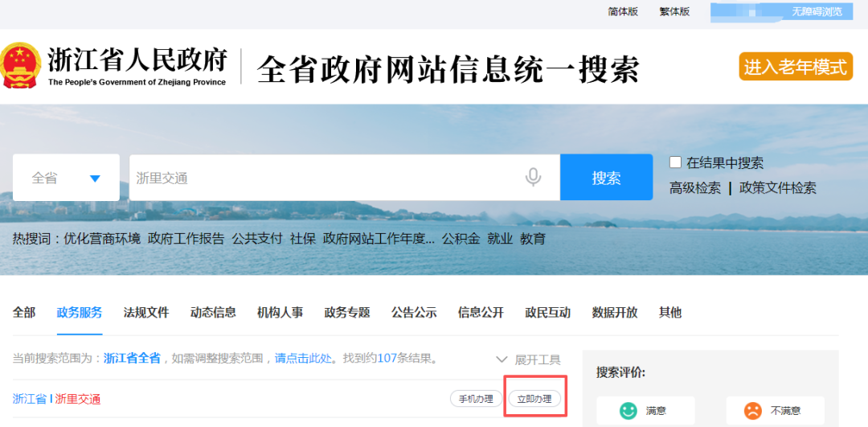Click the 浙江省全省 search scope link
Image resolution: width=868 pixels, height=427 pixels.
click(132, 359)
